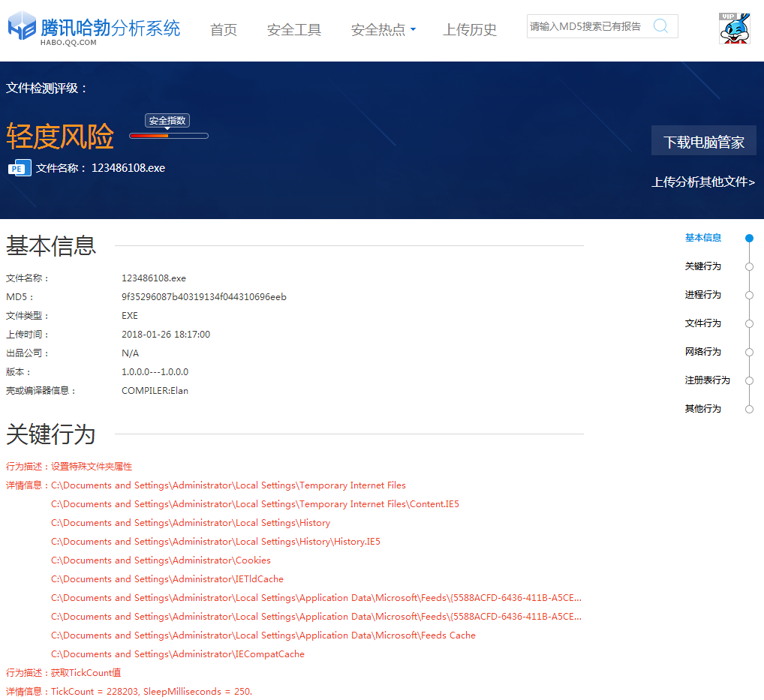Viewport: 764px width, 700px height.
Task: Click file name 123486108.exe in basic info
Action: [154, 278]
